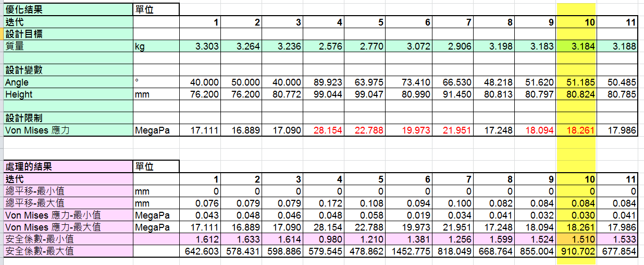
Task: Click min safety factor 1.612
Action: (200, 239)
